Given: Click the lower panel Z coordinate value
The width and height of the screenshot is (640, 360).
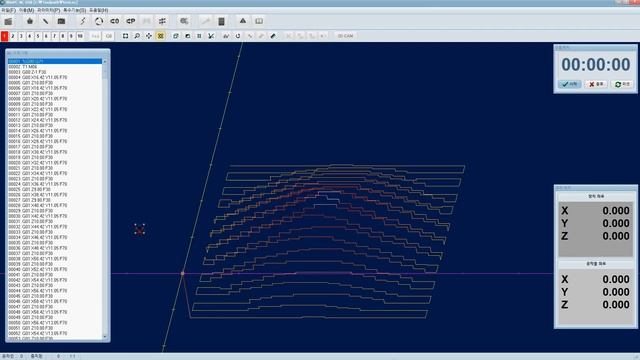Looking at the screenshot, I should tap(616, 304).
